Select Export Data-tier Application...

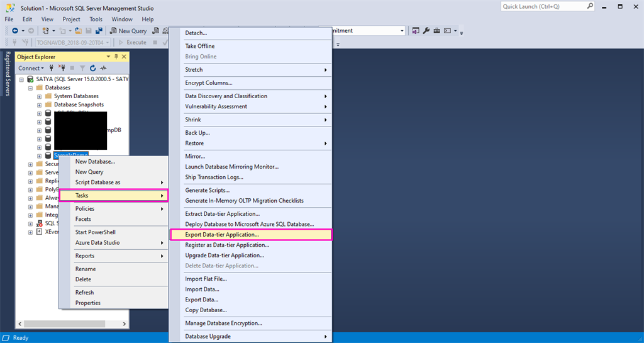250,235
